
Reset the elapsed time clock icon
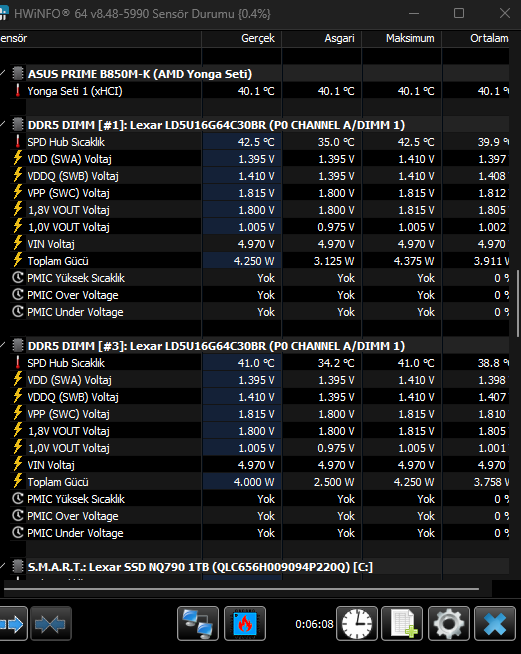357,624
